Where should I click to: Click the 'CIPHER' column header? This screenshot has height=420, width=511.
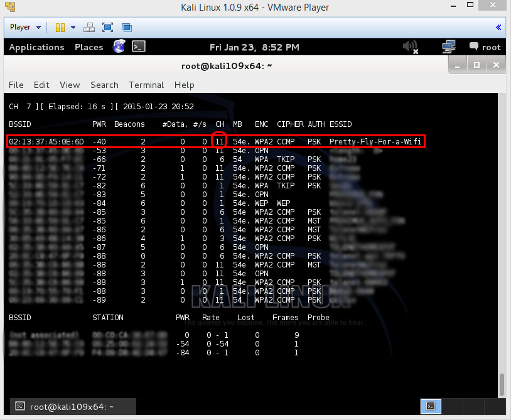coord(290,124)
